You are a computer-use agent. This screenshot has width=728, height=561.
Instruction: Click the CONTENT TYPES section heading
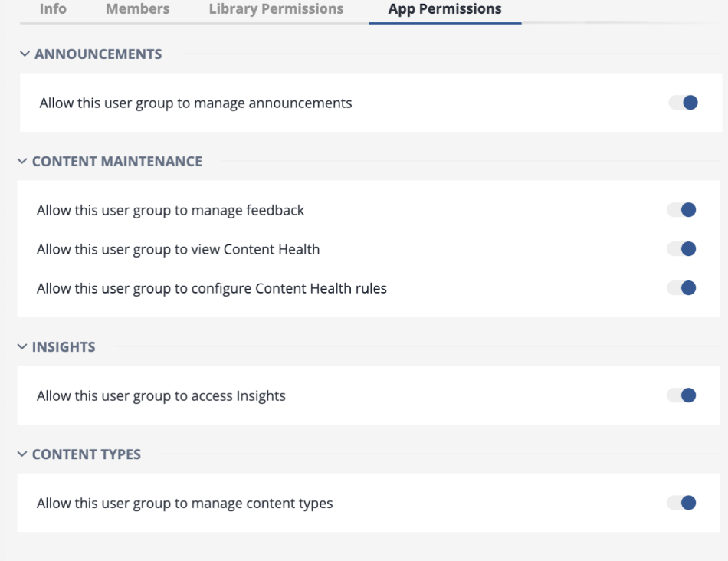(87, 454)
